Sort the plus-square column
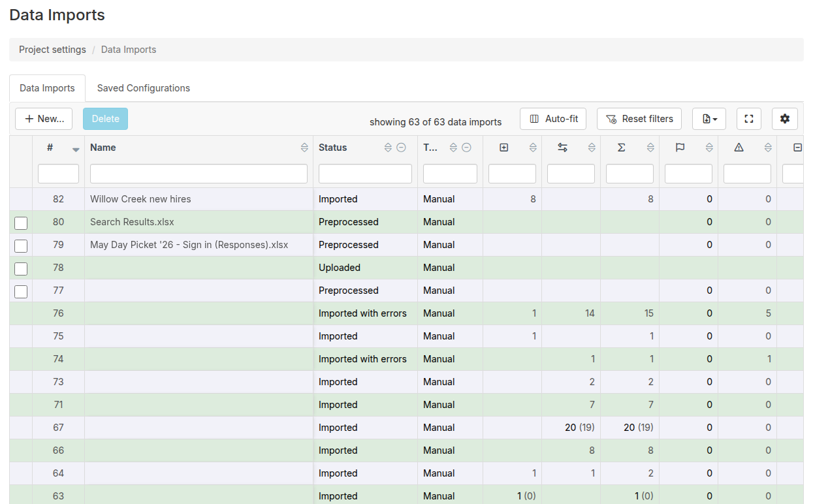The height and width of the screenshot is (504, 813). coord(533,148)
